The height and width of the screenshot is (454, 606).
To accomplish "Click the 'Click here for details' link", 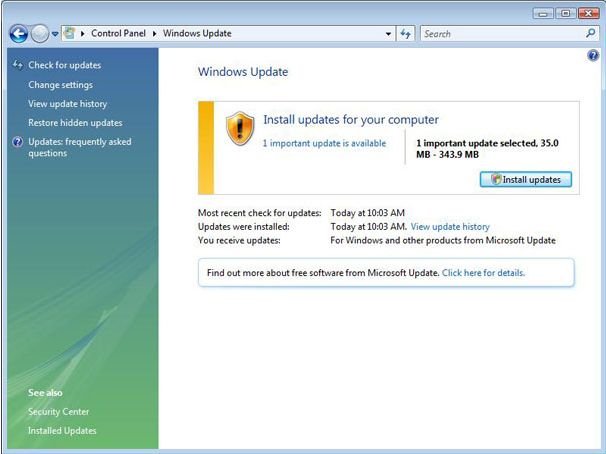I will 483,272.
